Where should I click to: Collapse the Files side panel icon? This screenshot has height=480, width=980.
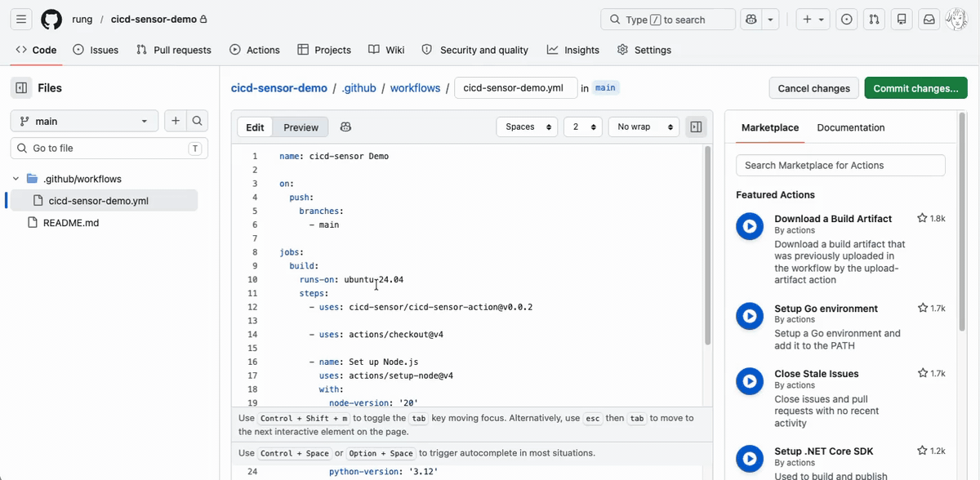click(21, 88)
